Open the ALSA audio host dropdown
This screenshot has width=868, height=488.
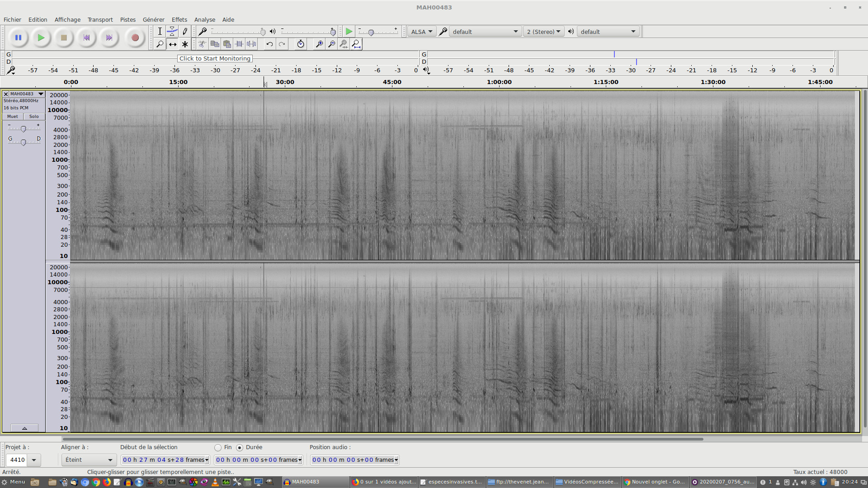tap(421, 32)
